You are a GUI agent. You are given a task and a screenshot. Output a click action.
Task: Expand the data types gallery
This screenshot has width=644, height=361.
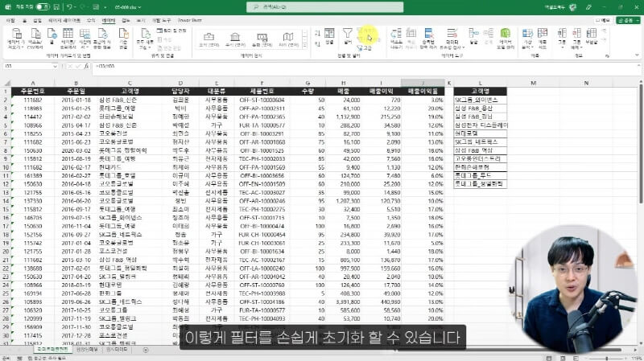305,46
